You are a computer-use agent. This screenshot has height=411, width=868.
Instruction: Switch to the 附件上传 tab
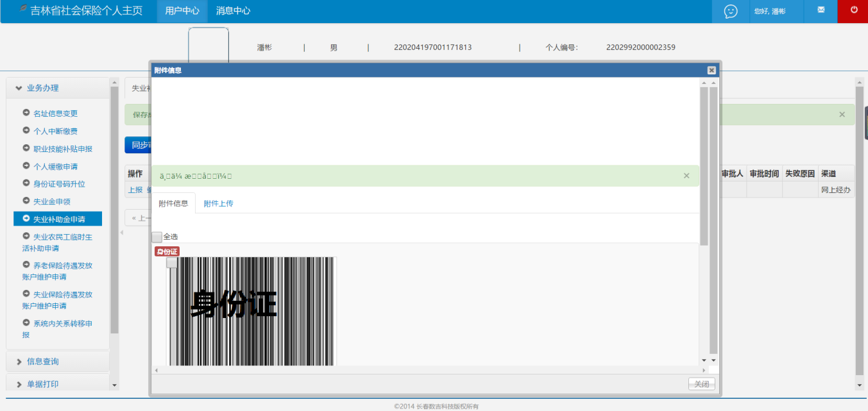click(x=219, y=203)
